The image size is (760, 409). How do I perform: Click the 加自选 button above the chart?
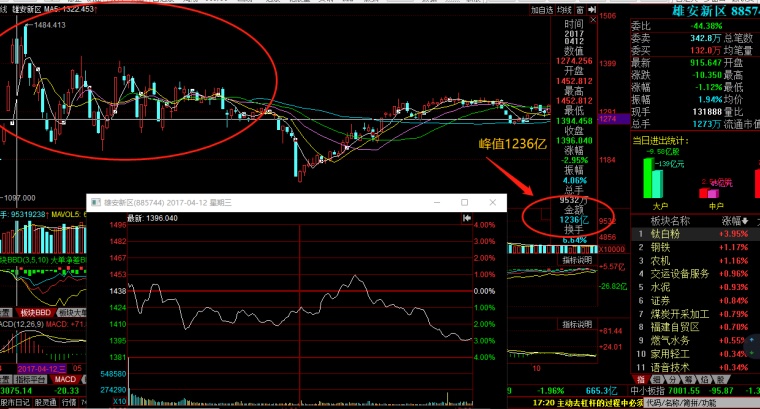point(542,10)
